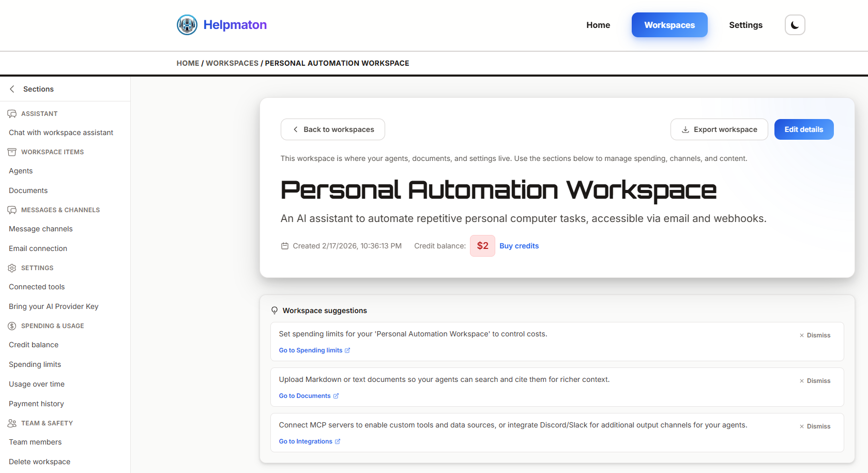868x473 pixels.
Task: Open Home from the top navigation
Action: (x=598, y=24)
